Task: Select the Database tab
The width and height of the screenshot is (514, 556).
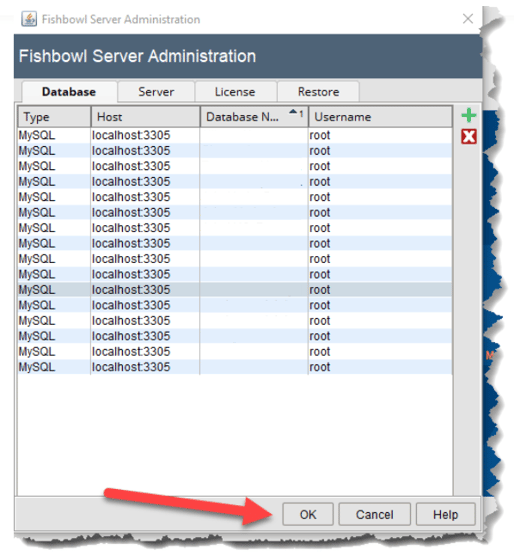Action: point(69,92)
